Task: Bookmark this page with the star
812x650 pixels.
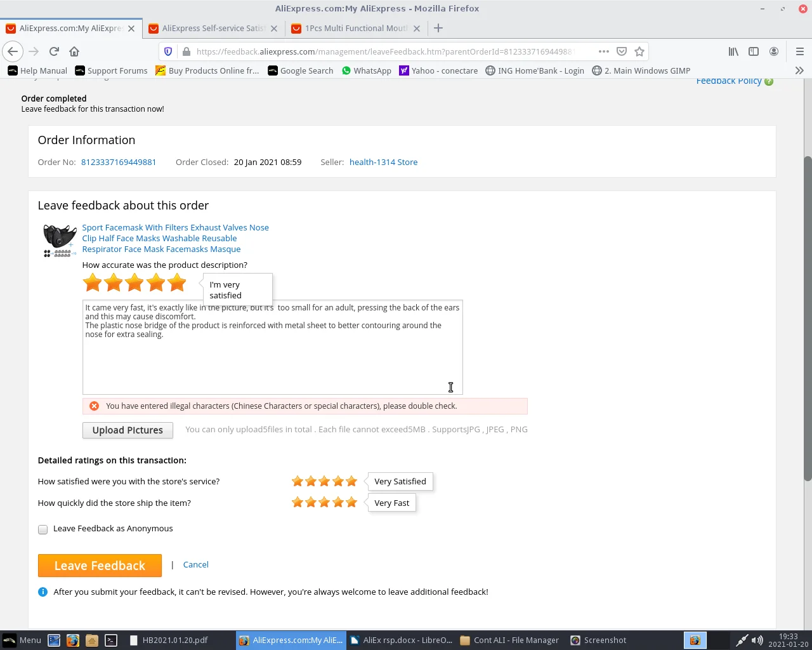Action: click(x=639, y=51)
